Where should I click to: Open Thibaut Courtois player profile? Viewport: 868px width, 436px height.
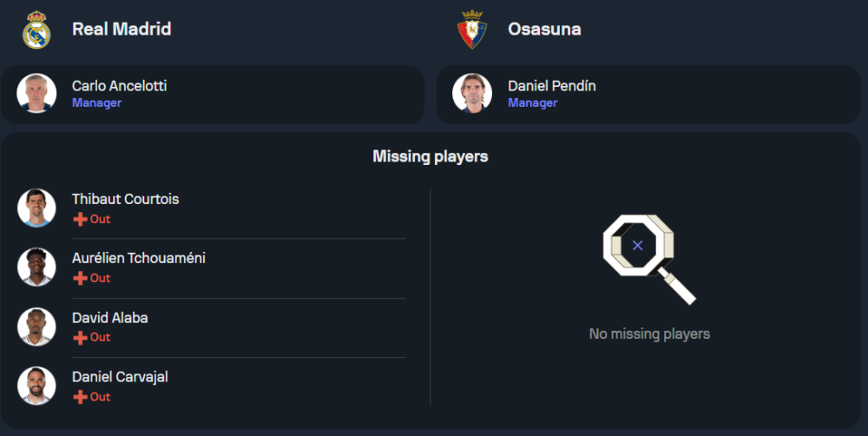click(125, 199)
